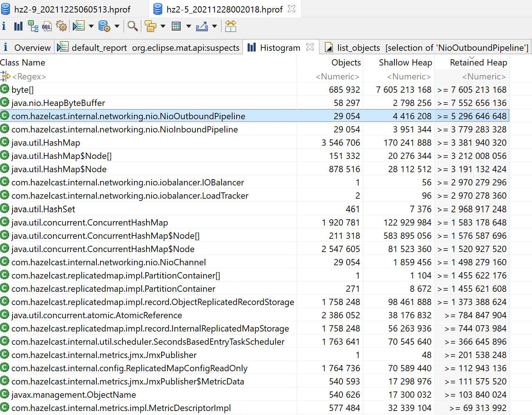Open the dominator tree view icon
532x415 pixels.
[x=32, y=26]
